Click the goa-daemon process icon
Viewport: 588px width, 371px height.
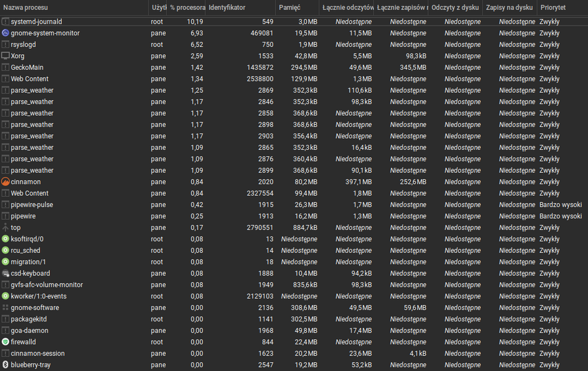pyautogui.click(x=5, y=330)
